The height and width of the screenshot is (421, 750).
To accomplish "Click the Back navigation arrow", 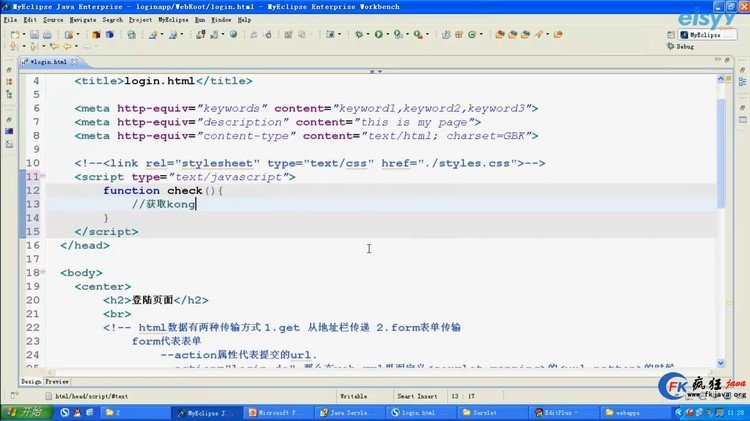I will click(67, 46).
